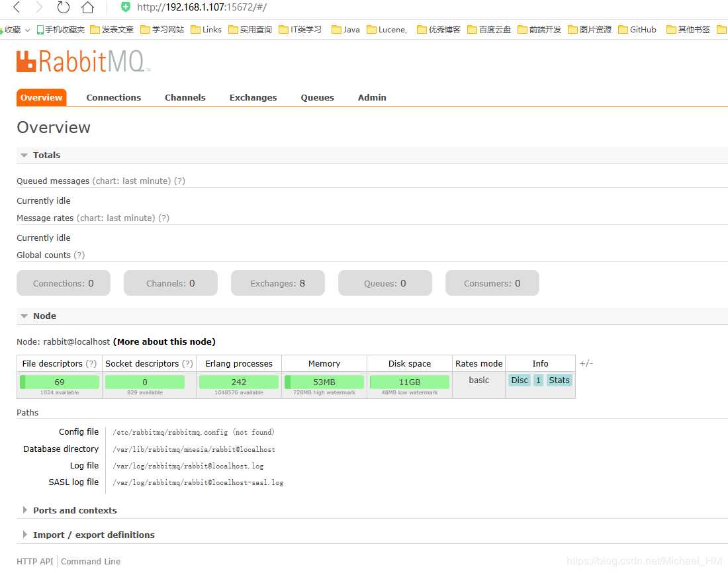
Task: Open the 百度云盘 bookmark folder
Action: (x=489, y=30)
